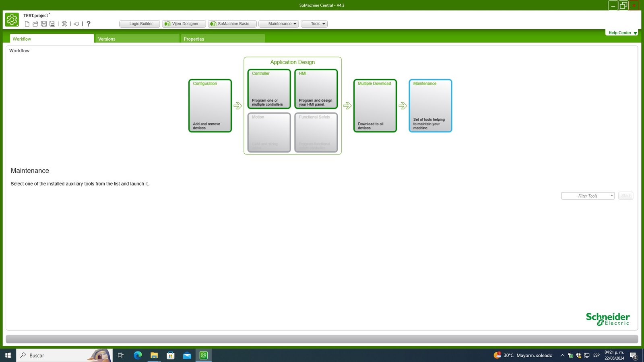
Task: Click the TEST.project title text
Action: tap(36, 16)
